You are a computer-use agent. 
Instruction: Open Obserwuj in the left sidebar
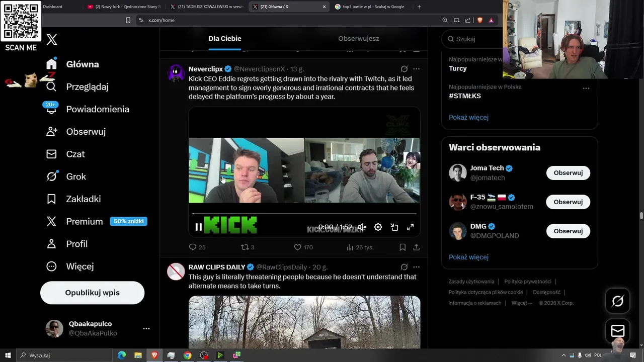(76, 132)
